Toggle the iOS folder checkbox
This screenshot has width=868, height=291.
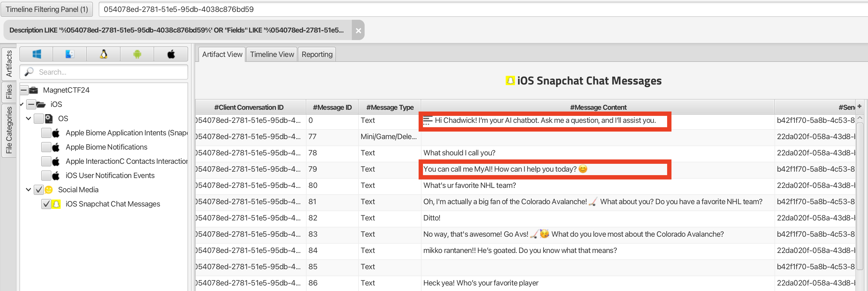[x=31, y=105]
